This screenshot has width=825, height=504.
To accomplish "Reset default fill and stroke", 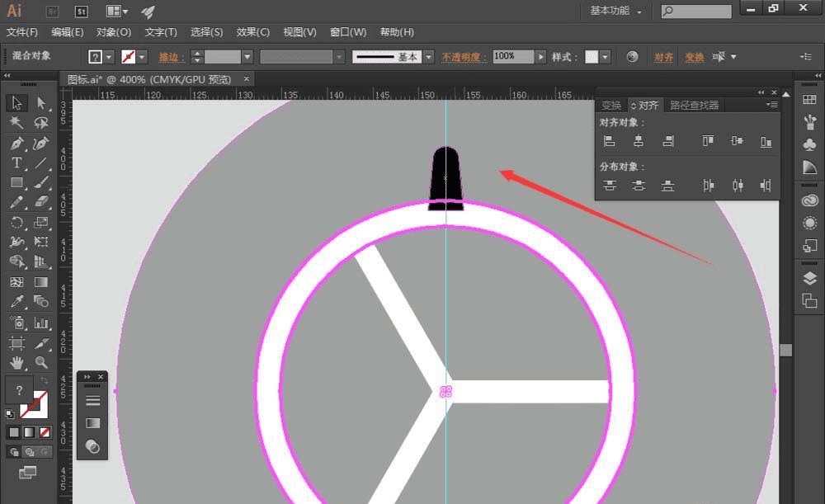I will (9, 414).
